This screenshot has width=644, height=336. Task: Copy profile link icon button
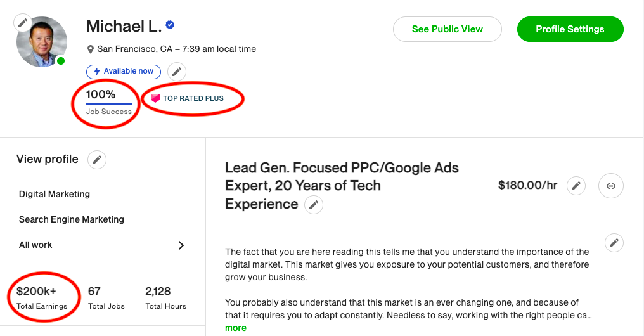(611, 186)
